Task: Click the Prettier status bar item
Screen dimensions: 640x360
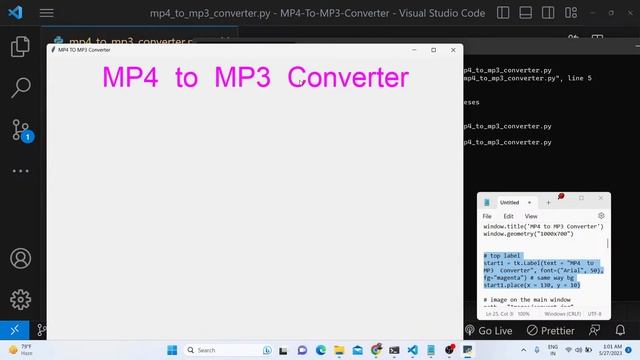Action: coord(550,330)
